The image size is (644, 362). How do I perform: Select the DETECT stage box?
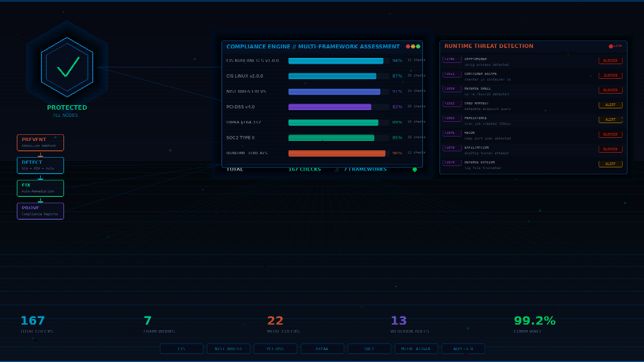40,166
